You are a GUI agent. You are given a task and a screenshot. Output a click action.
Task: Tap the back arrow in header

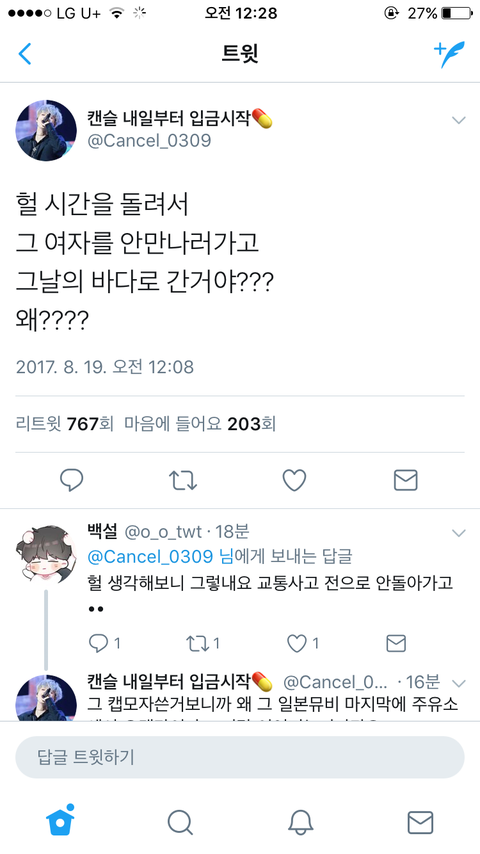(x=25, y=54)
